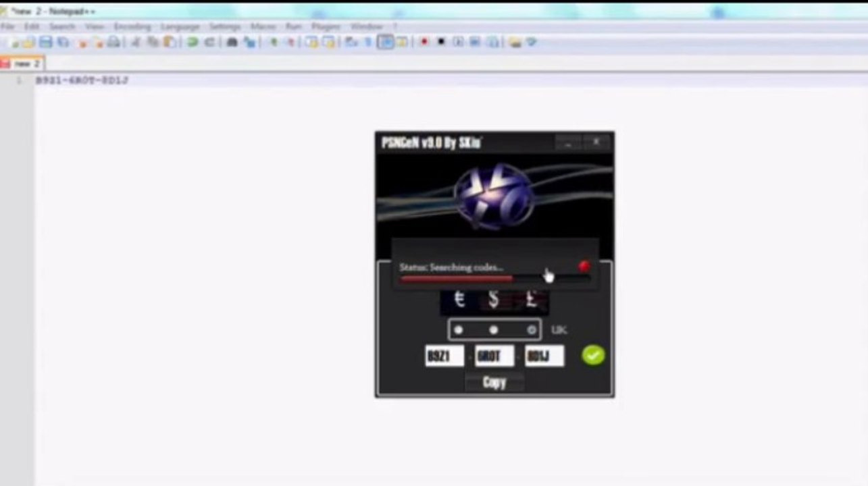
Task: Switch to the 'new 2' document tab
Action: click(22, 63)
